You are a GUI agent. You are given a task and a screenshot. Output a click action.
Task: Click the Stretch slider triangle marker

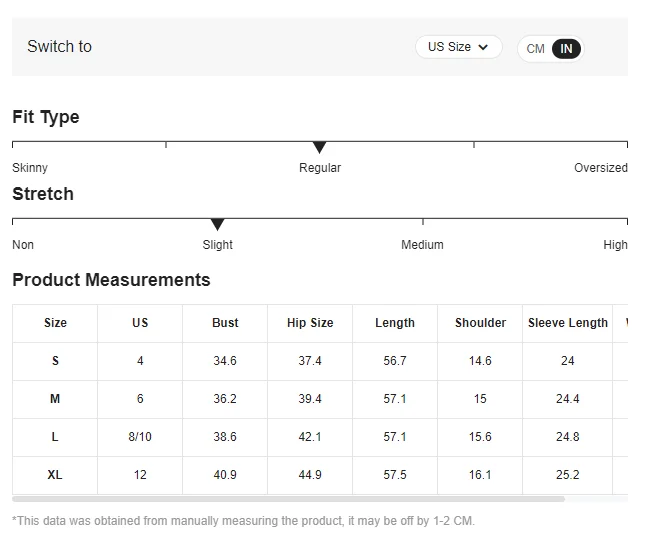click(x=217, y=225)
